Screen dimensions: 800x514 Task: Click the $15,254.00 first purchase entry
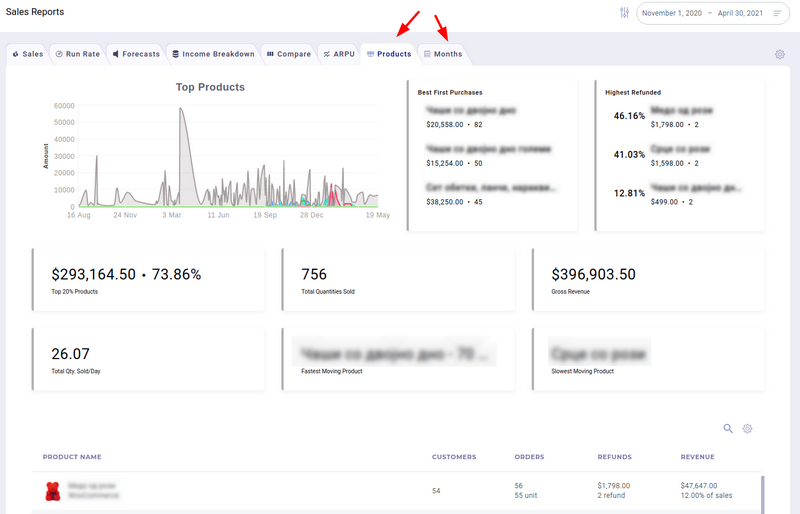454,163
